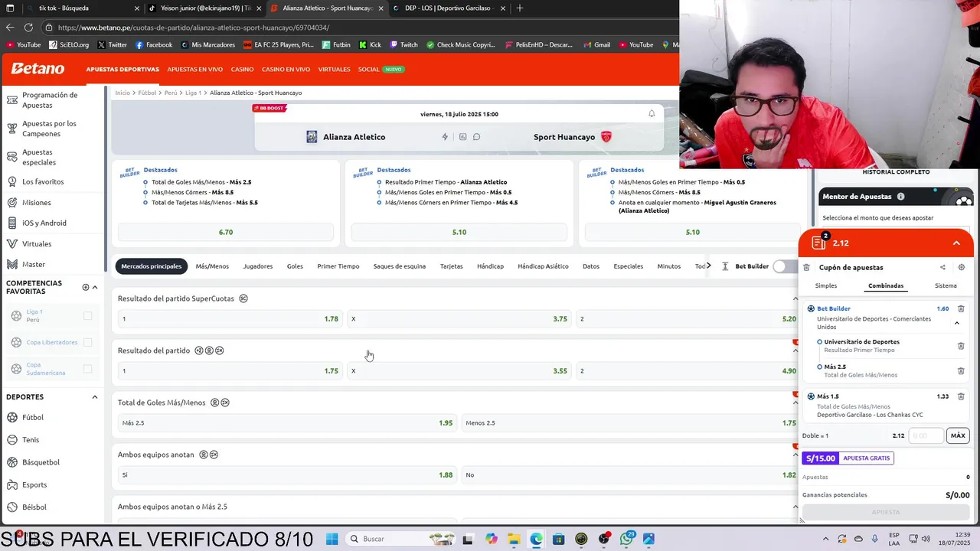This screenshot has width=980, height=551.
Task: Select Básquetbol in Deportes list
Action: (x=41, y=462)
